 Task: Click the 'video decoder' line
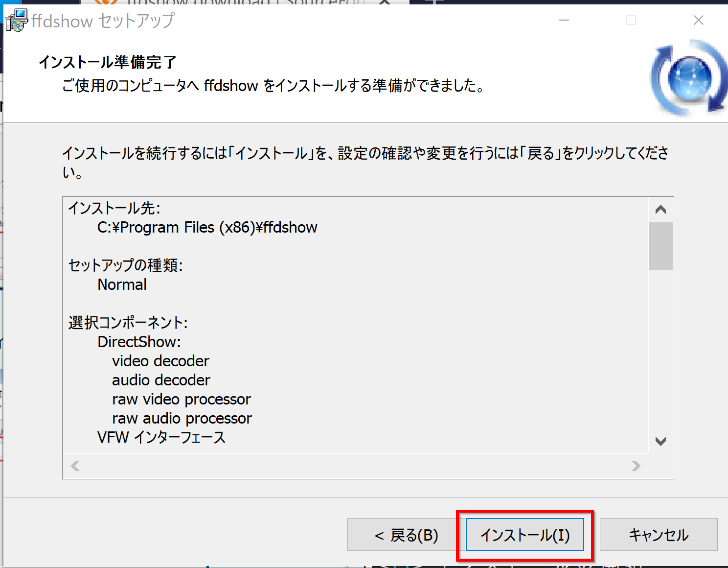160,361
